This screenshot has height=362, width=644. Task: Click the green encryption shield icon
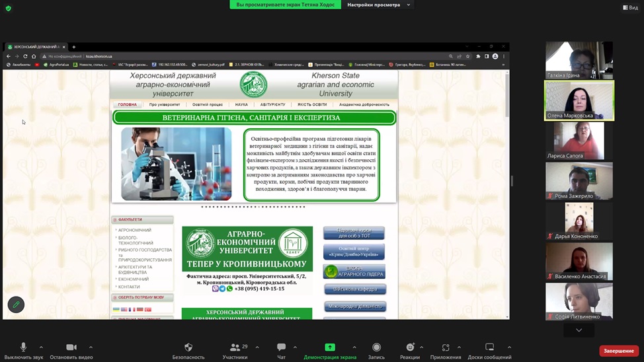click(x=8, y=8)
